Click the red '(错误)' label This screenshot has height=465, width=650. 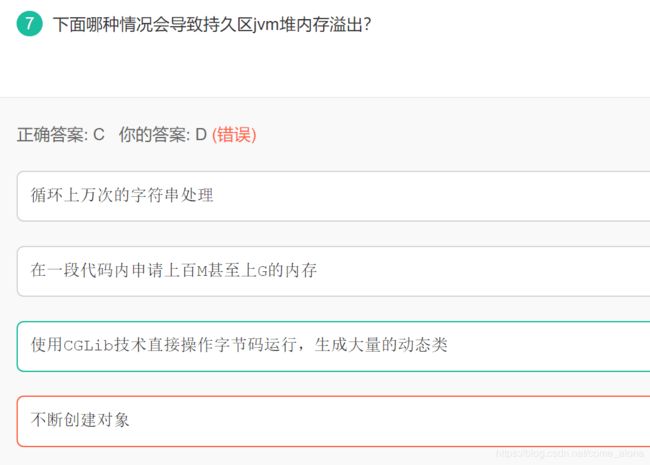coord(234,135)
